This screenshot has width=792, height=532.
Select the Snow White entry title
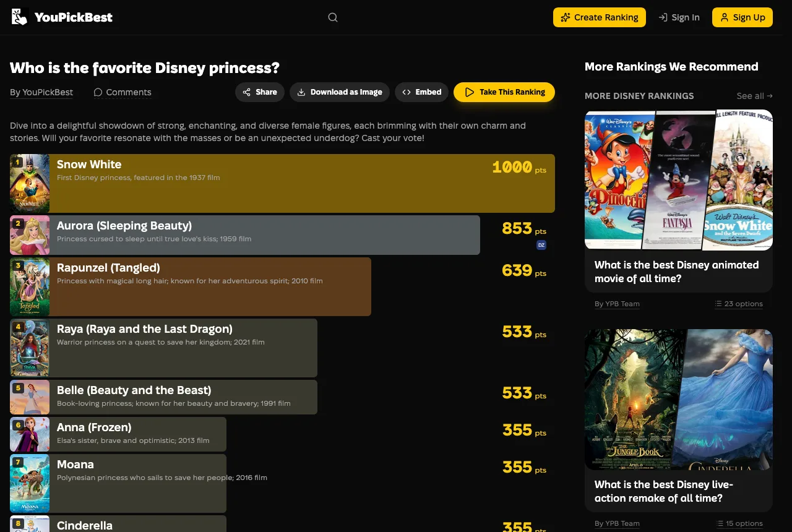click(x=89, y=165)
